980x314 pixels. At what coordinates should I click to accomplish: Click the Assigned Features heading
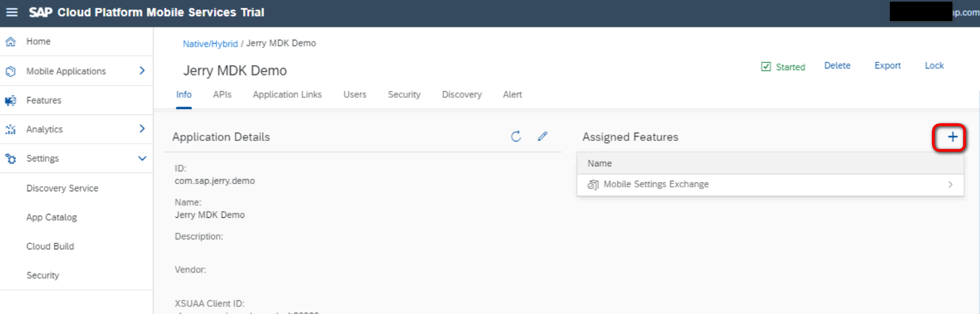pos(630,137)
